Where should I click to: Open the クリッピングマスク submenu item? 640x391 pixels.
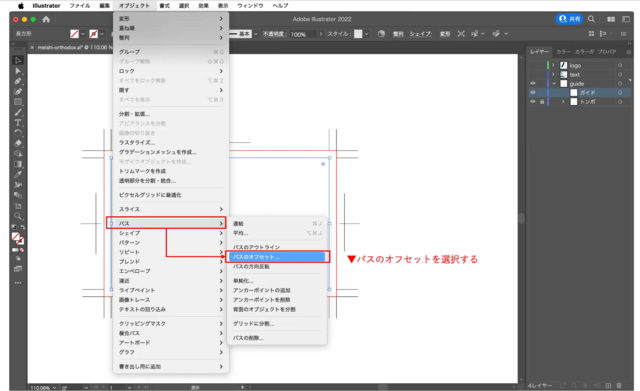171,323
